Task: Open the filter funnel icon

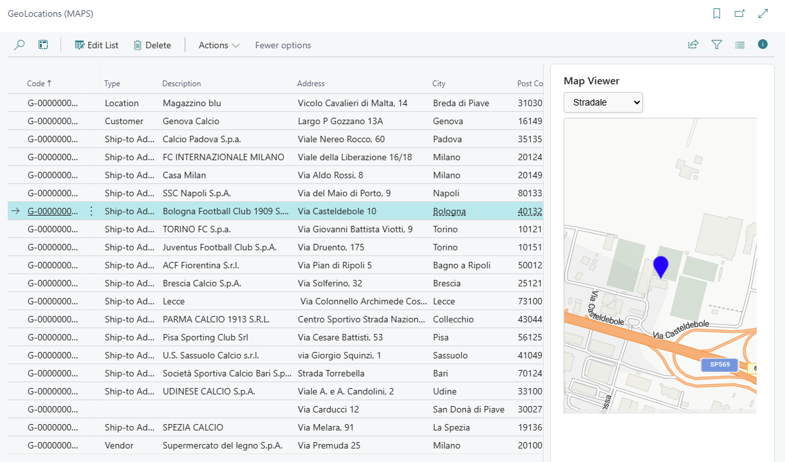Action: 716,45
